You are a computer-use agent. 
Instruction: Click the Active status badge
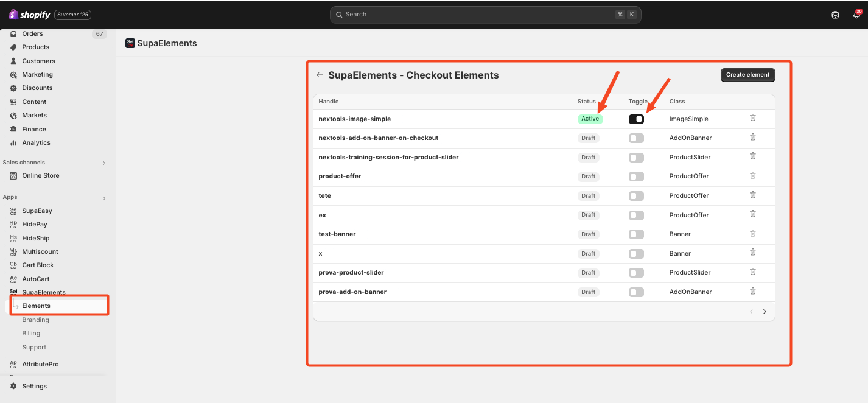(x=590, y=119)
